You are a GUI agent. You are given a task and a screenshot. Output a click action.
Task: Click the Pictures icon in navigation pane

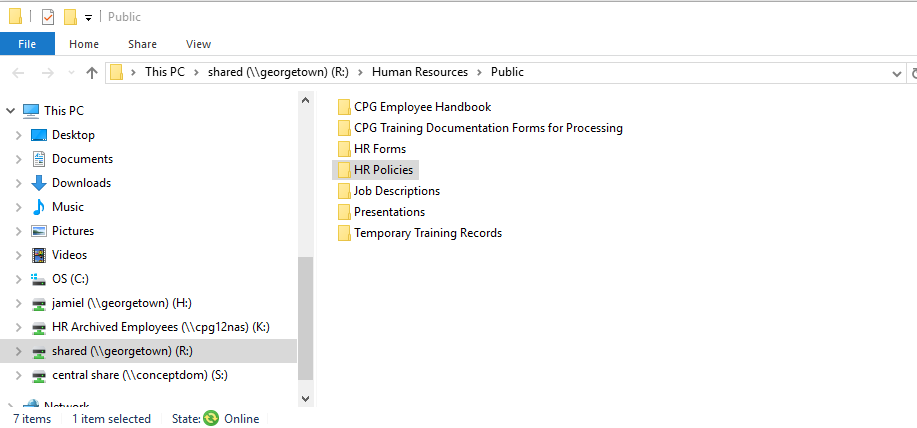point(39,231)
